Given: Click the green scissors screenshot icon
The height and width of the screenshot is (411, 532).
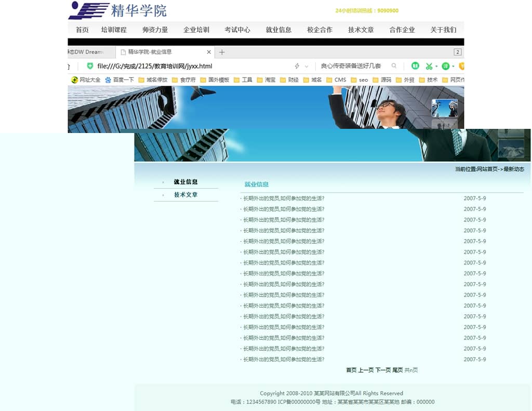Looking at the screenshot, I should 429,66.
